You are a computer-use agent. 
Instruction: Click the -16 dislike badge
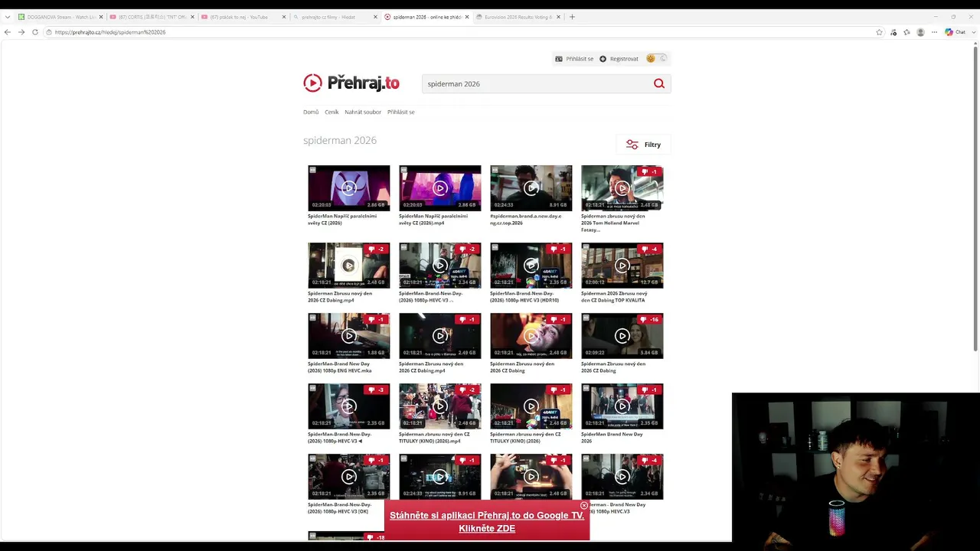650,320
